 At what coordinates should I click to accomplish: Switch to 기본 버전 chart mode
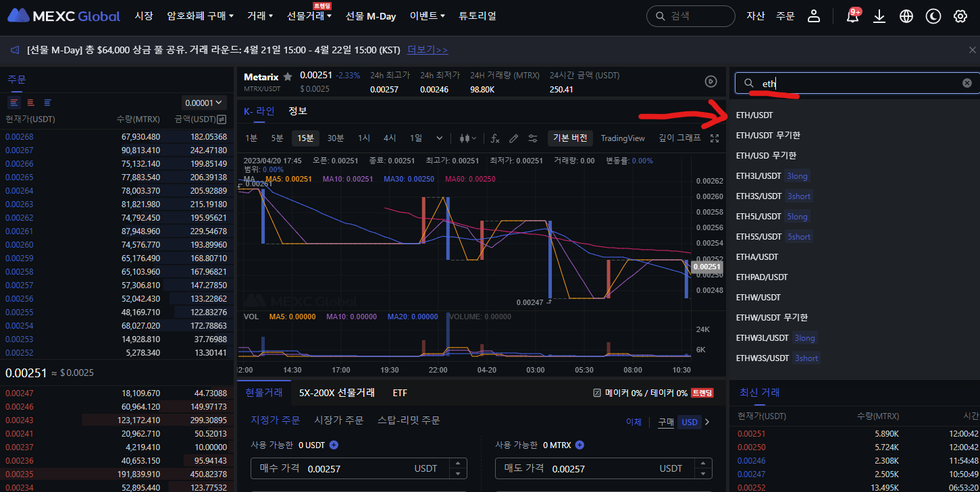coord(570,138)
